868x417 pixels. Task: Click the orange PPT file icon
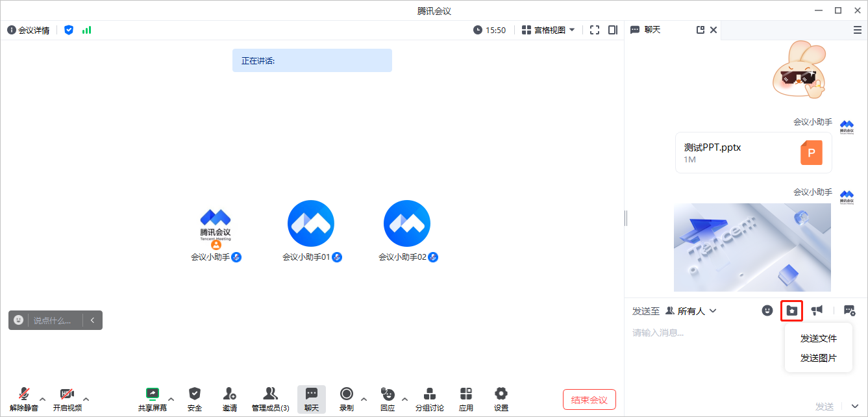(x=811, y=153)
